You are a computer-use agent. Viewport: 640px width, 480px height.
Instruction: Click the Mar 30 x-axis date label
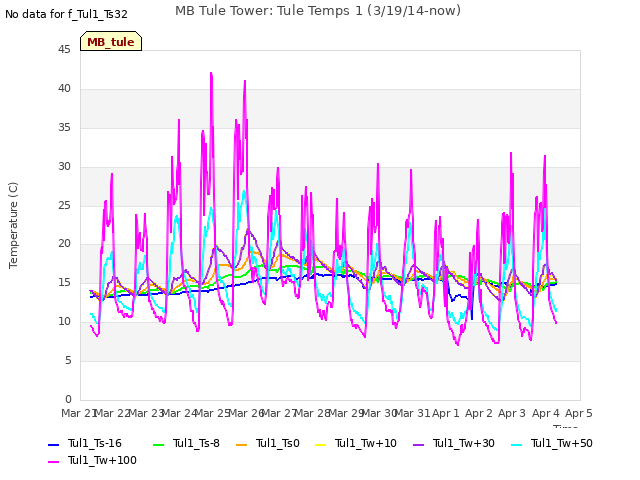(x=379, y=413)
